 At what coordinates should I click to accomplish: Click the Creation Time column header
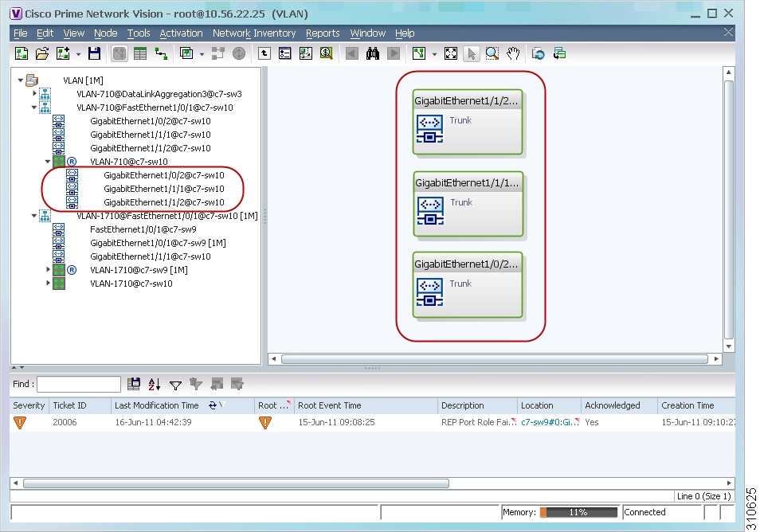click(x=696, y=405)
